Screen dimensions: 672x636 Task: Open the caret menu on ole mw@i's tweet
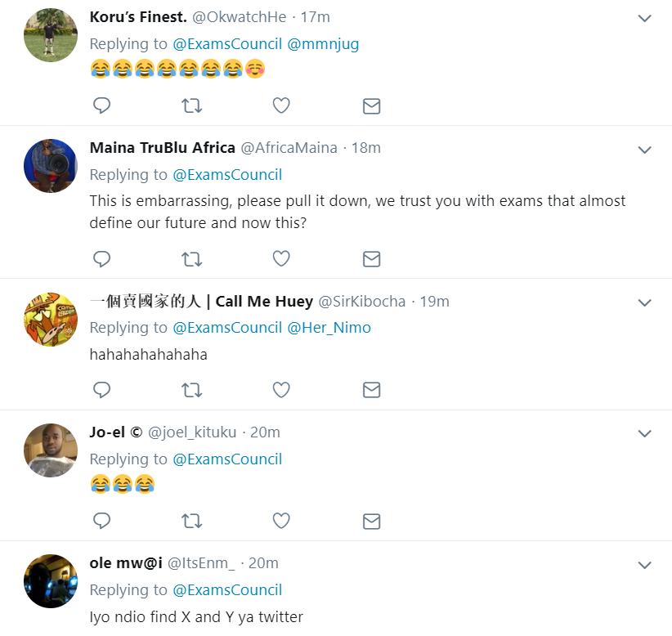pyautogui.click(x=644, y=564)
